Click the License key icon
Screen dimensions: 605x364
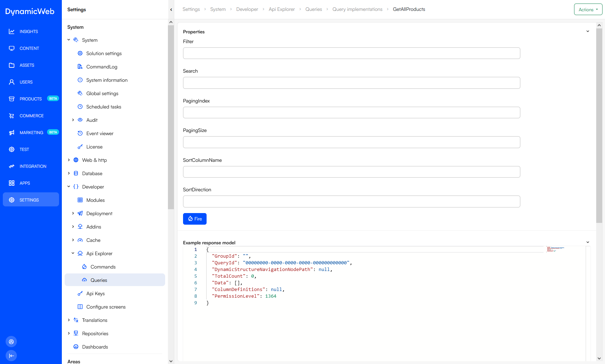pos(80,147)
